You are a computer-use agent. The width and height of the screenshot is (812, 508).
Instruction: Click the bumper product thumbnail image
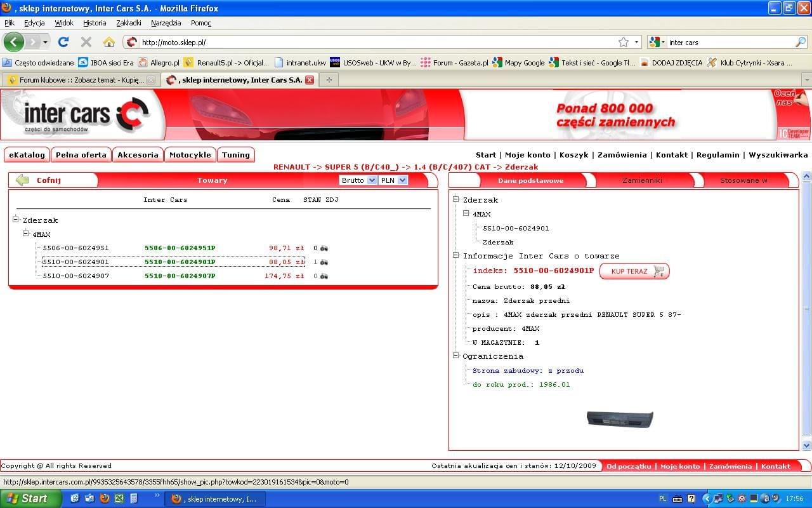click(619, 419)
